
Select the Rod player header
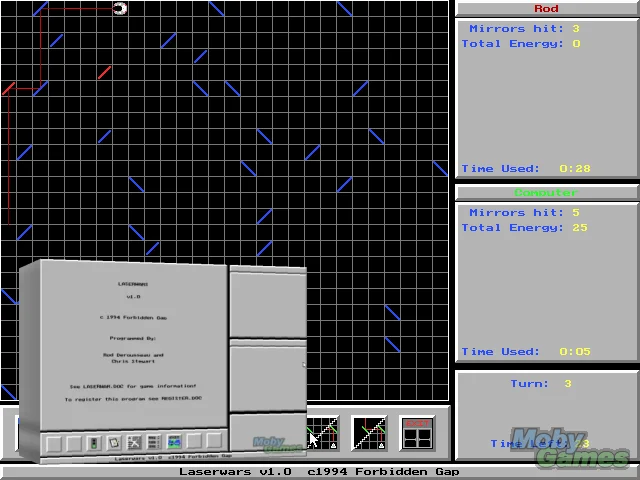[547, 9]
